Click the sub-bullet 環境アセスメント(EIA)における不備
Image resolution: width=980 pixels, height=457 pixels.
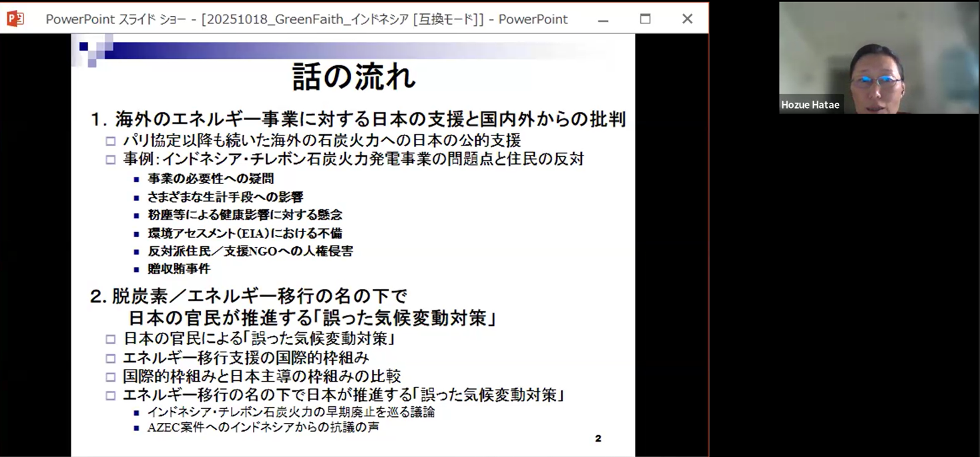point(244,234)
